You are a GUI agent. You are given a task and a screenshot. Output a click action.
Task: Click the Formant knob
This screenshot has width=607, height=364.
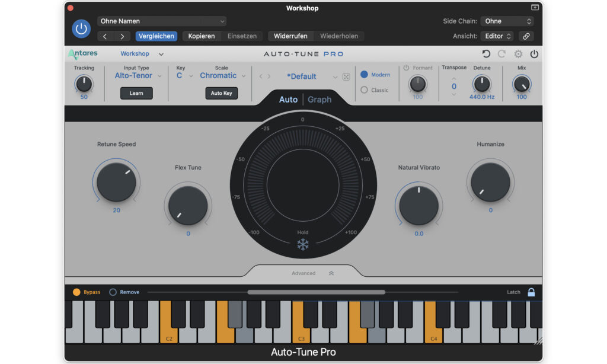418,84
